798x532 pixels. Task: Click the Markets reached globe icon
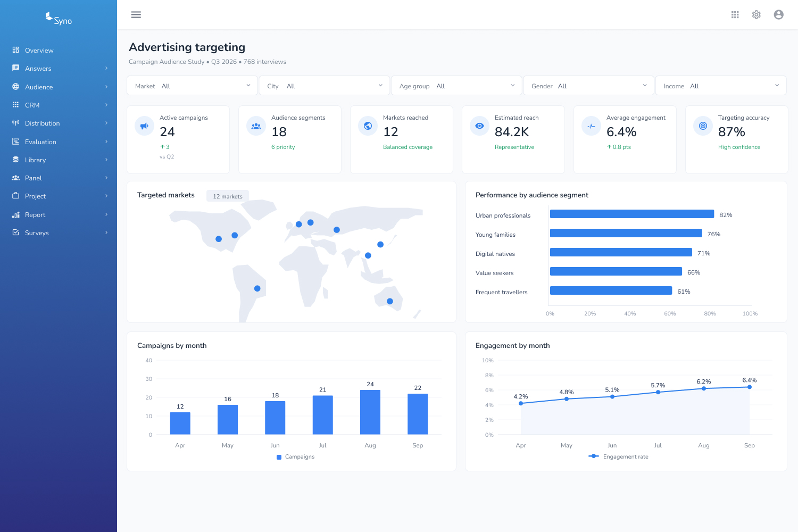click(x=368, y=126)
